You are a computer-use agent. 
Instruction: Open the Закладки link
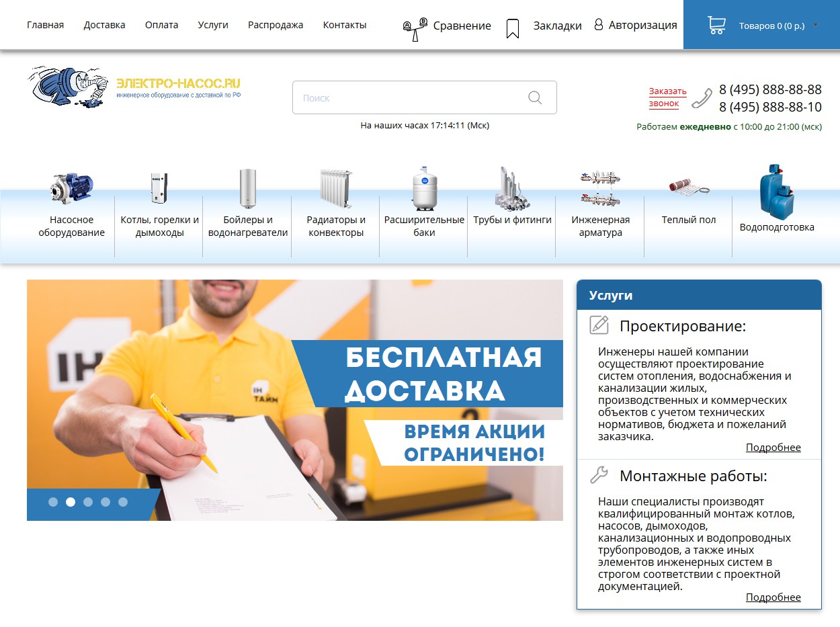pos(558,26)
